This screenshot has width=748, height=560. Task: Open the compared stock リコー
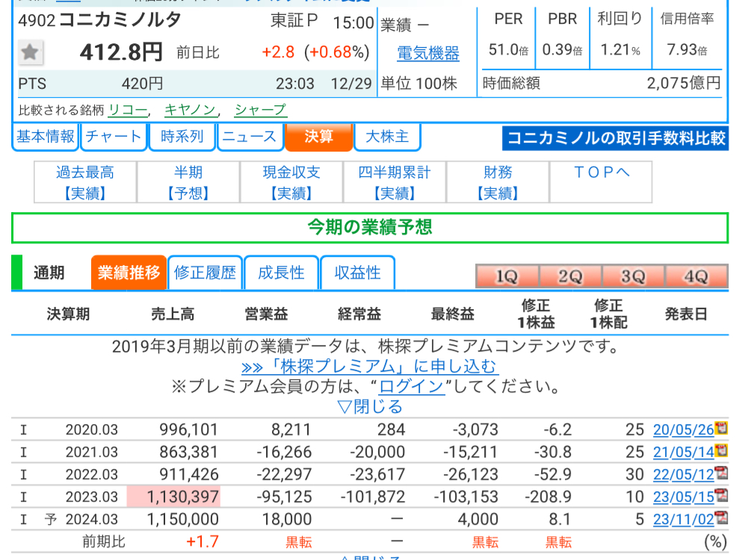(x=128, y=110)
